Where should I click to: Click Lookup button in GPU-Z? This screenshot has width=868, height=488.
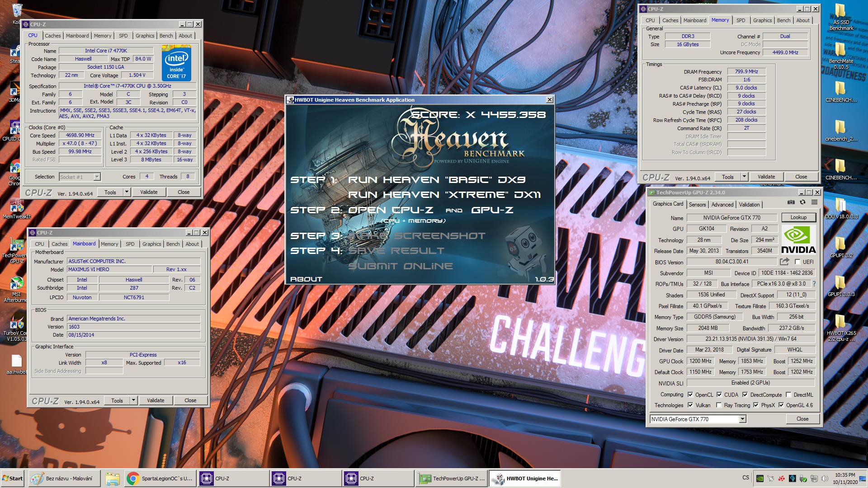[x=798, y=217]
